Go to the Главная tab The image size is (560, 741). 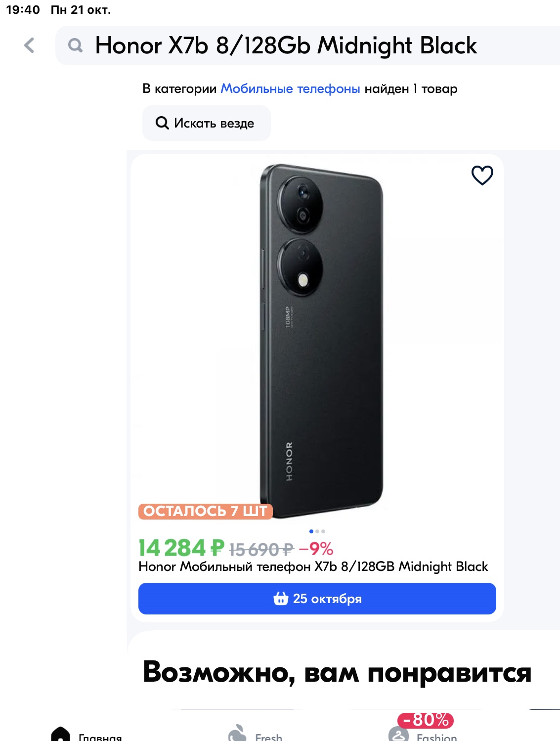86,734
